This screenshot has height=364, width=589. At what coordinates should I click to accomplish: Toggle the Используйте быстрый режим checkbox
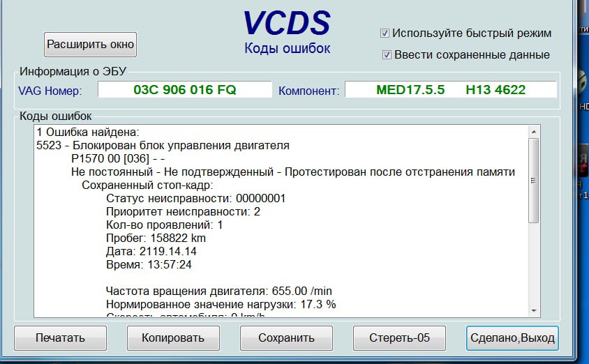(385, 33)
